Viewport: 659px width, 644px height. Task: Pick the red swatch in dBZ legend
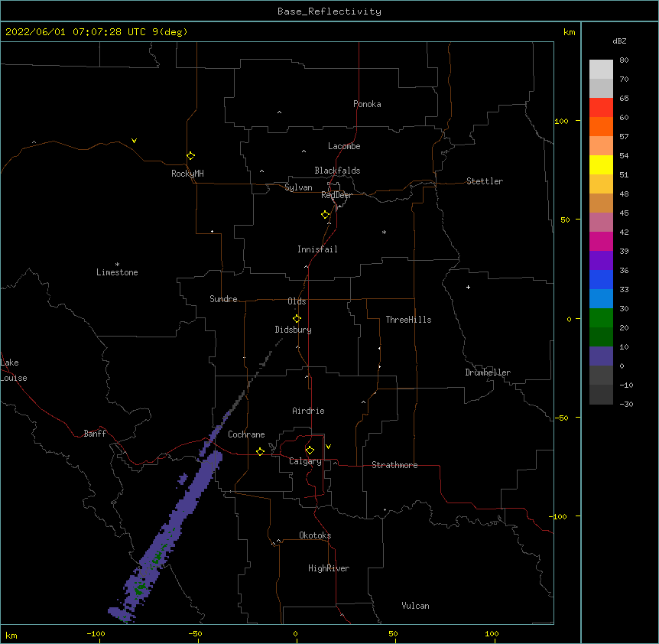[x=601, y=107]
